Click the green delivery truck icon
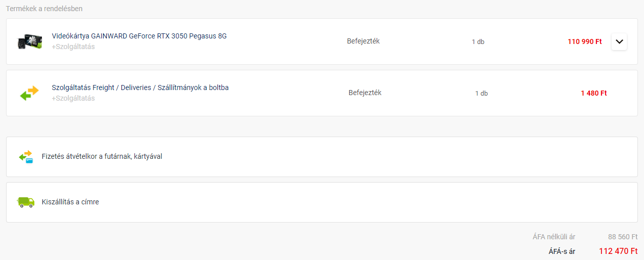 (26, 202)
